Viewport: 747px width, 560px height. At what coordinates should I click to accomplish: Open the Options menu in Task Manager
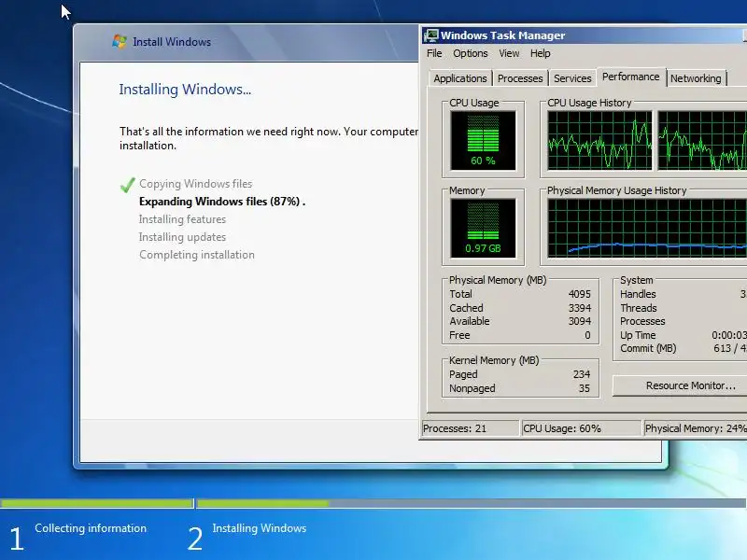click(x=471, y=53)
